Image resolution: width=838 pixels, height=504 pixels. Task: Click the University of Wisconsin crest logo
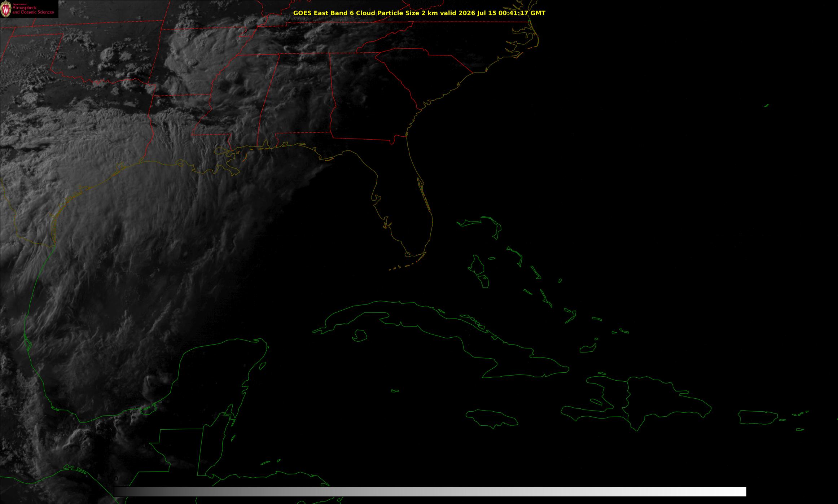tap(6, 9)
